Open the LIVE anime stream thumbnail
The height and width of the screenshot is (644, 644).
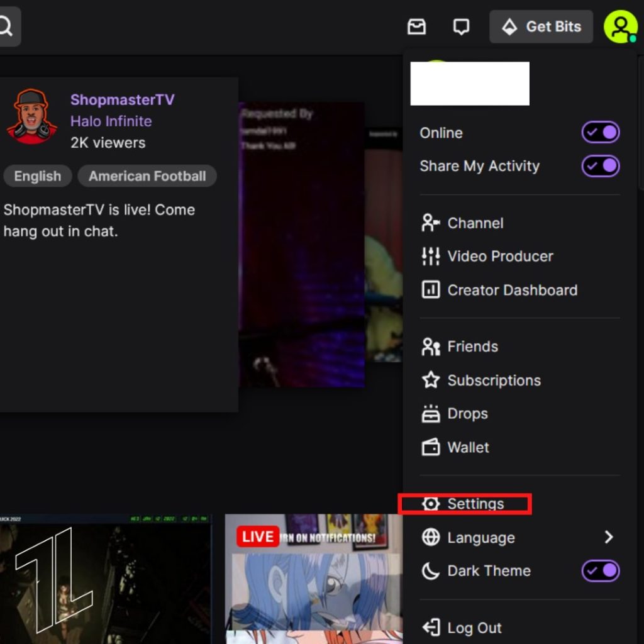point(314,579)
